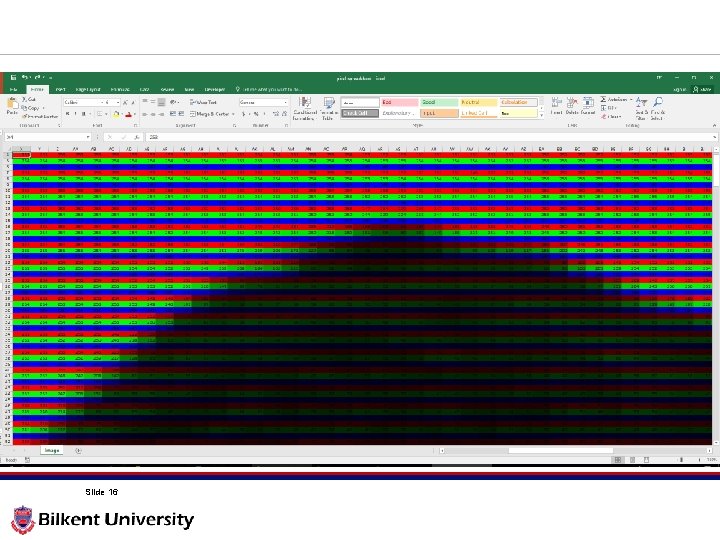Collapse the ribbon with the caret
The width and height of the screenshot is (720, 540).
point(714,125)
